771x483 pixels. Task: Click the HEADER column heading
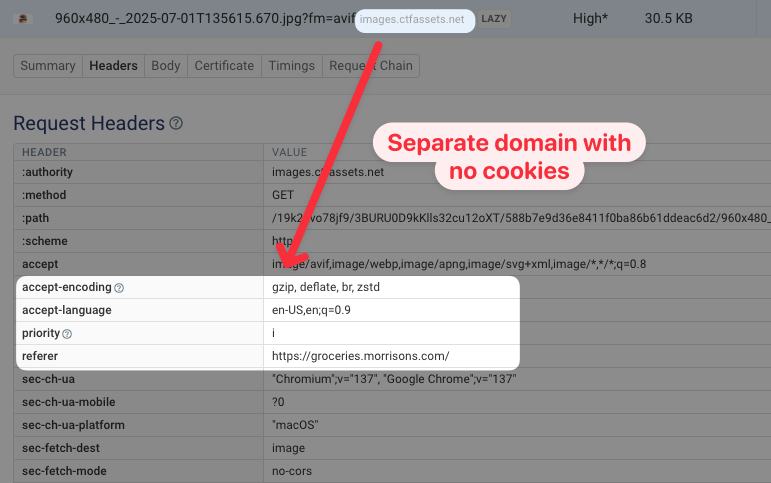(x=44, y=152)
